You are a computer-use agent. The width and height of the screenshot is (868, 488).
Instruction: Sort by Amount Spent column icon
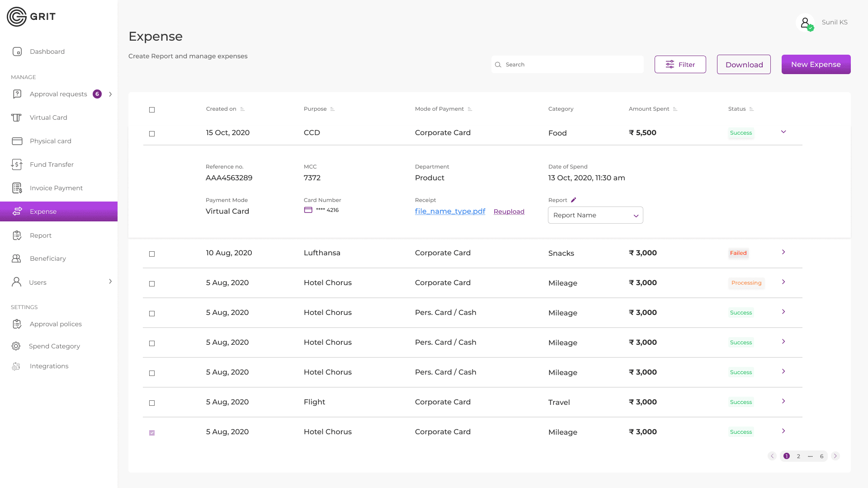675,109
